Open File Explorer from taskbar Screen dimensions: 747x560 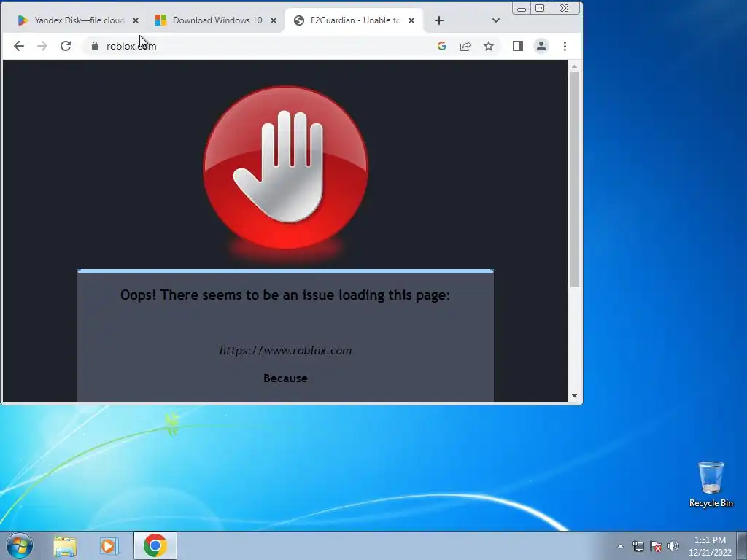point(65,545)
